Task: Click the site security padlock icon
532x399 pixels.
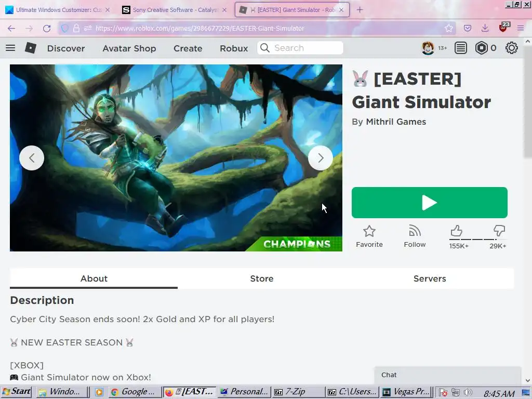Action: [x=76, y=28]
